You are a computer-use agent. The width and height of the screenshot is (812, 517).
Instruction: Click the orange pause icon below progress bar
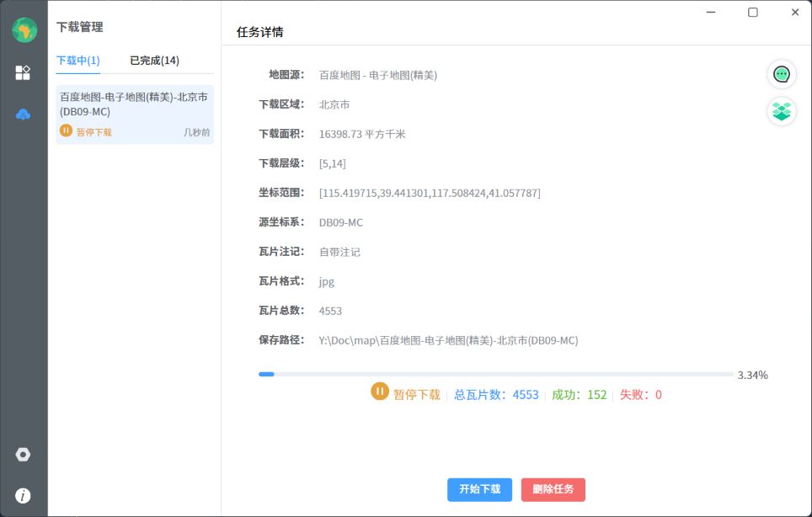tap(380, 392)
